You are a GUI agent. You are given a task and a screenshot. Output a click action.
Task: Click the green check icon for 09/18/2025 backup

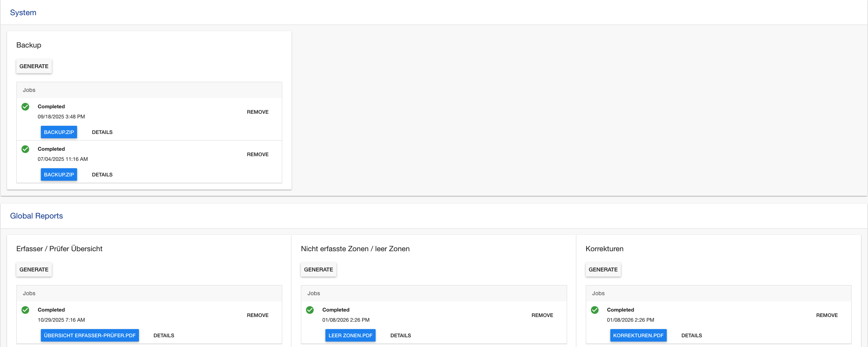(25, 107)
